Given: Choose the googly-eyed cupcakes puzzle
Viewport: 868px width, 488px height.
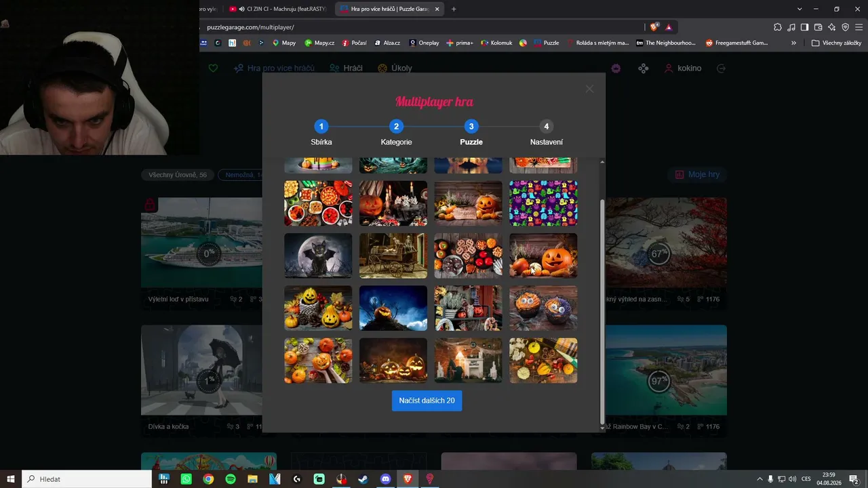Looking at the screenshot, I should point(543,308).
